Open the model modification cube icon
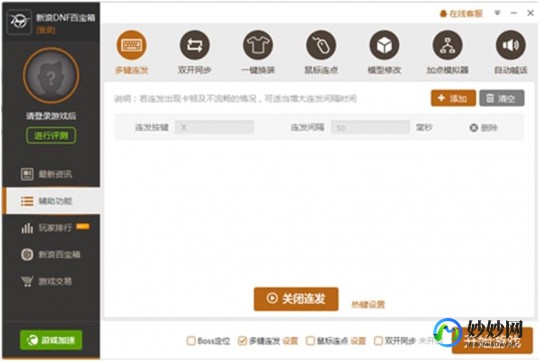Screen dimensions: 540x361 pyautogui.click(x=384, y=45)
